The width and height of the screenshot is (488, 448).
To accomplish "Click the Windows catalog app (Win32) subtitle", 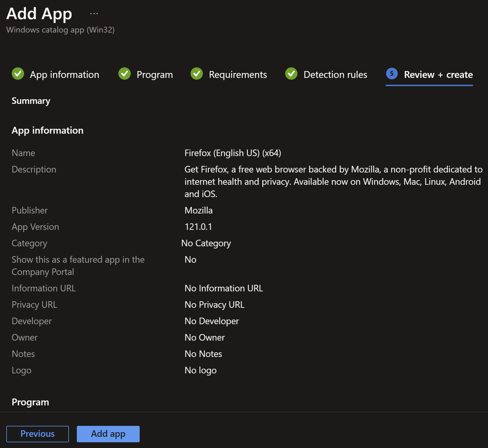I will 60,30.
